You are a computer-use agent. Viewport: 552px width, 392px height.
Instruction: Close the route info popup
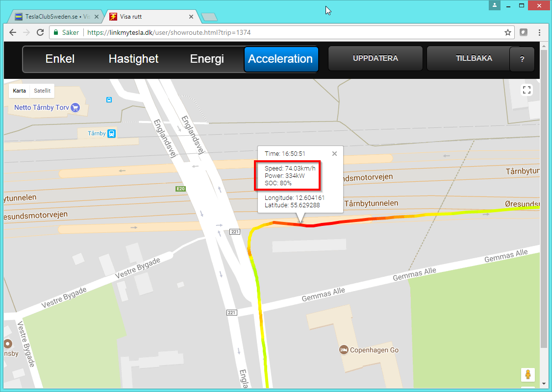334,153
